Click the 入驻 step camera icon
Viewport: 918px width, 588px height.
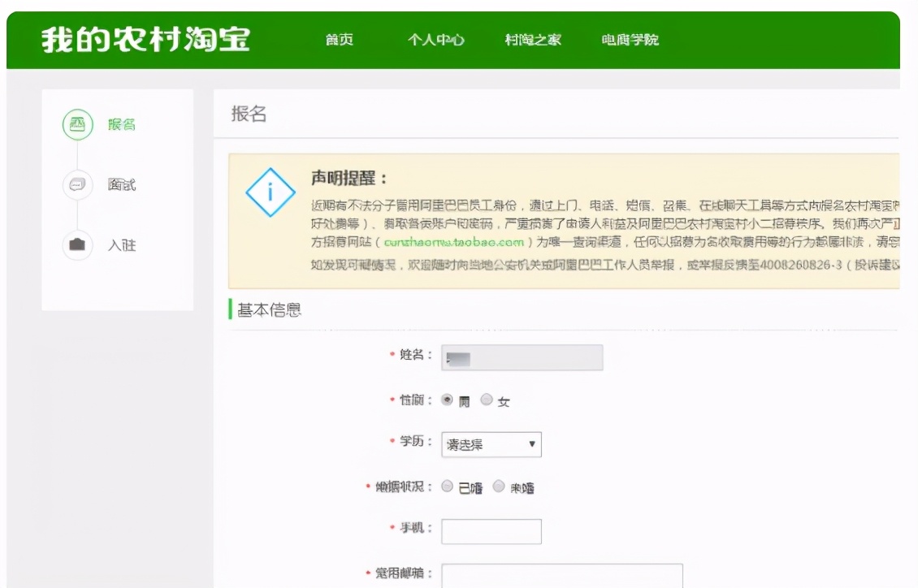78,244
